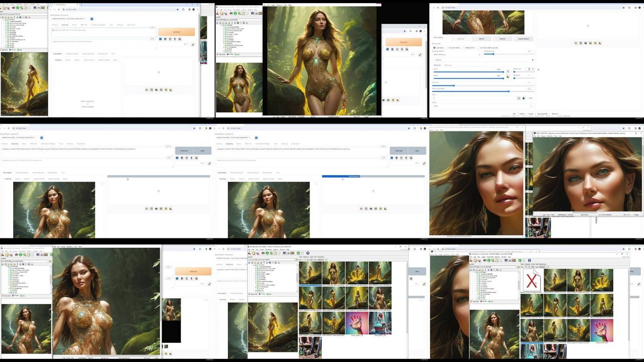
Task: Click save image icon in sliders-panel frame
Action: coord(580,43)
